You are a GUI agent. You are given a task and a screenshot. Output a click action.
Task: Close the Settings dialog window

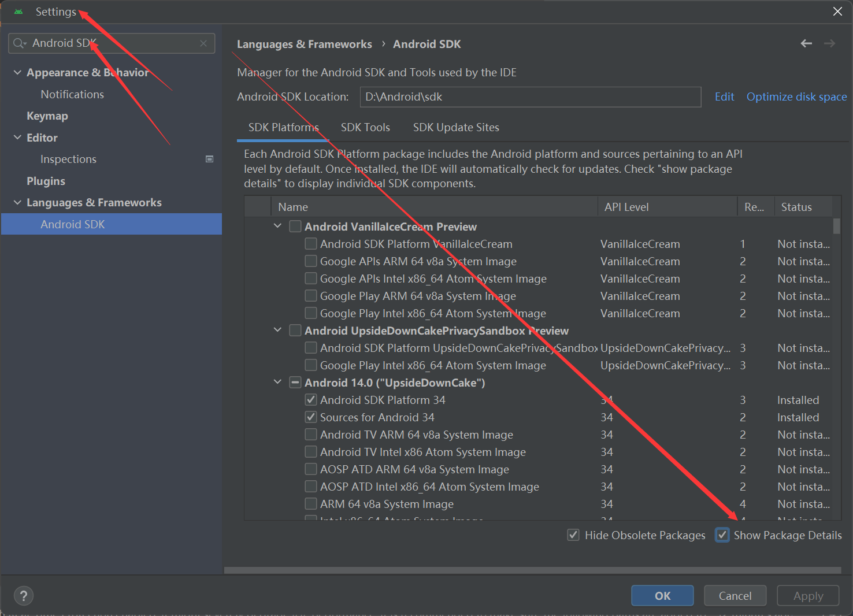click(x=837, y=12)
